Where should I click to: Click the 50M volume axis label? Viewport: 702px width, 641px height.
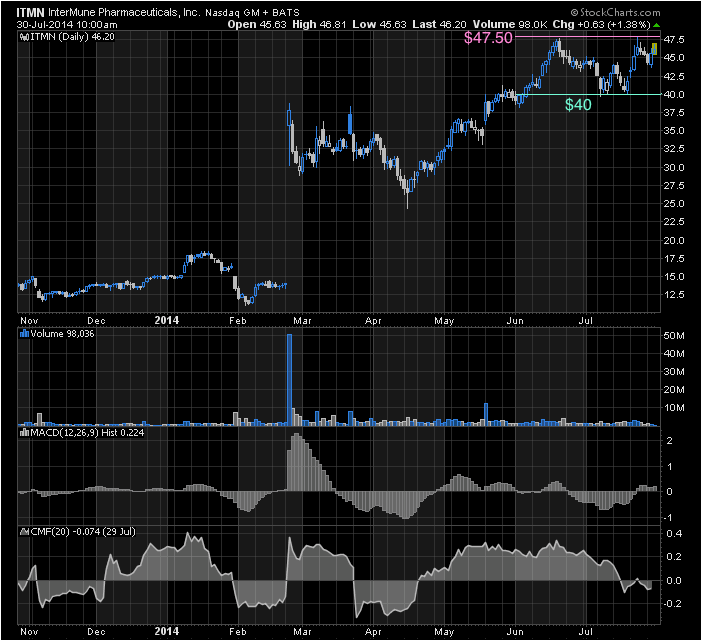(674, 336)
